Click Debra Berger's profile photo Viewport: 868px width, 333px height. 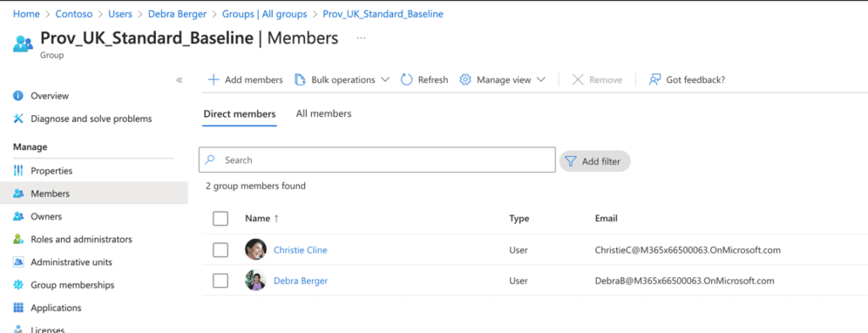pyautogui.click(x=256, y=280)
